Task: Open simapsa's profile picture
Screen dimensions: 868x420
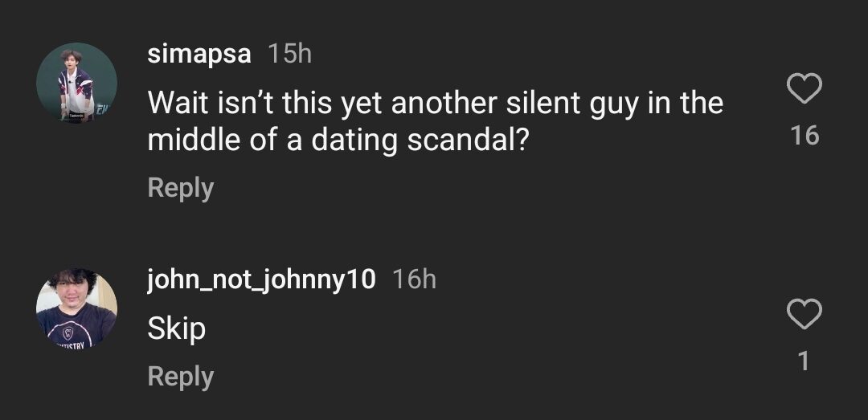Action: click(x=77, y=83)
